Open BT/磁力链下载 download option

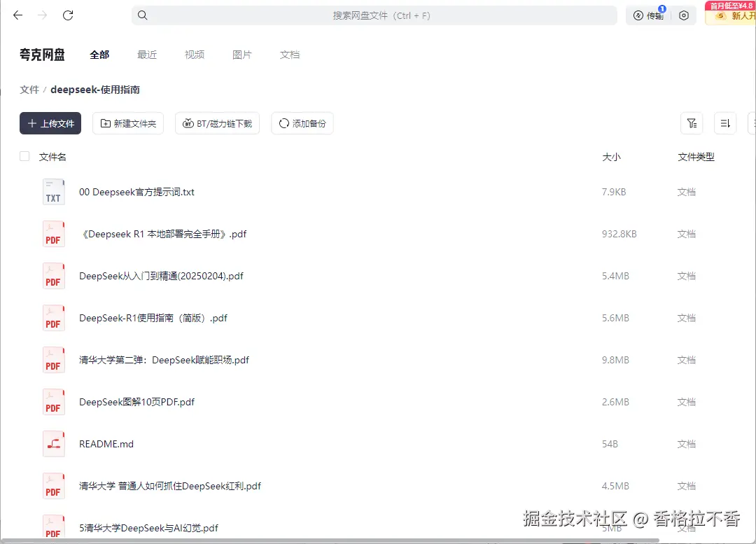pos(217,123)
